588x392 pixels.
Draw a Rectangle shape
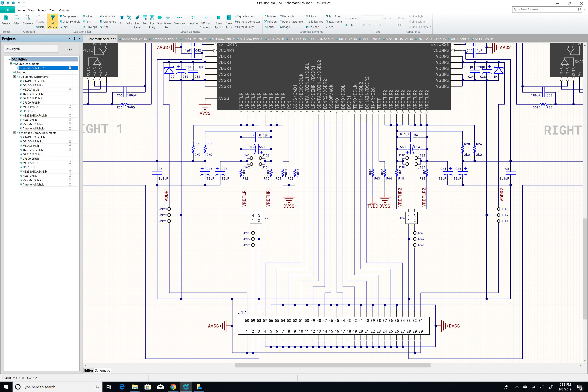[287, 16]
